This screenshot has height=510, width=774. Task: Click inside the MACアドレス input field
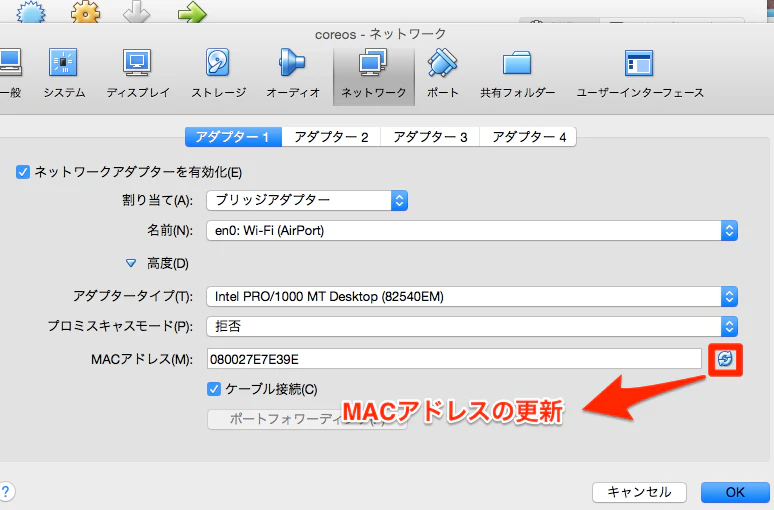[454, 359]
